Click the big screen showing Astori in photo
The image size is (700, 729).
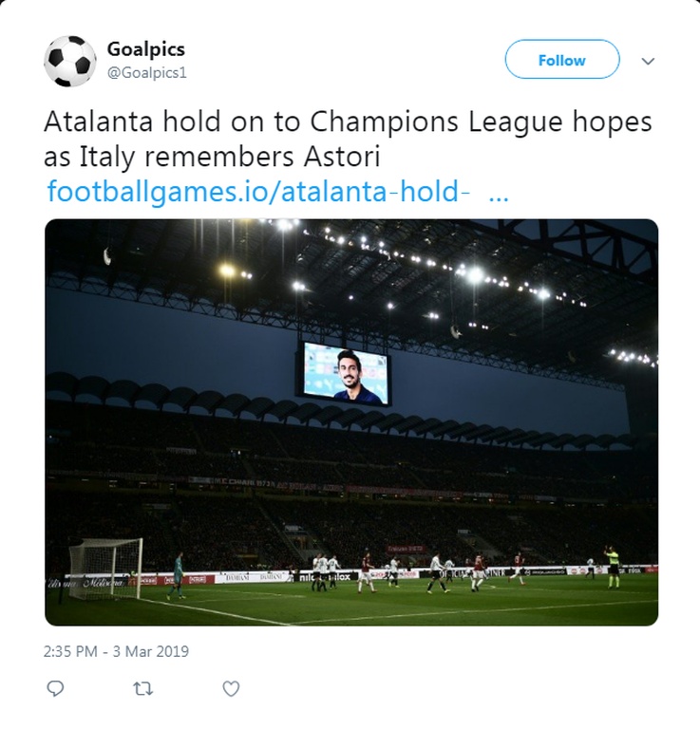tap(346, 372)
